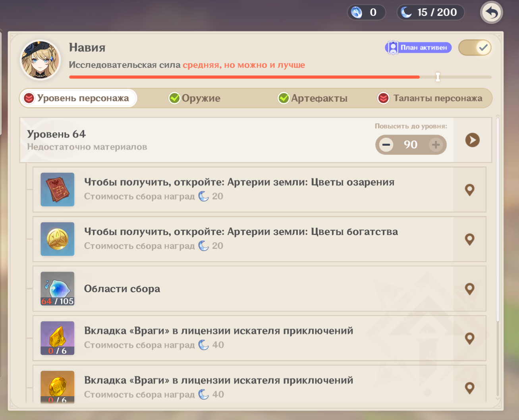Screen dimensions: 519x420
Task: Click the back arrow return button
Action: point(492,13)
